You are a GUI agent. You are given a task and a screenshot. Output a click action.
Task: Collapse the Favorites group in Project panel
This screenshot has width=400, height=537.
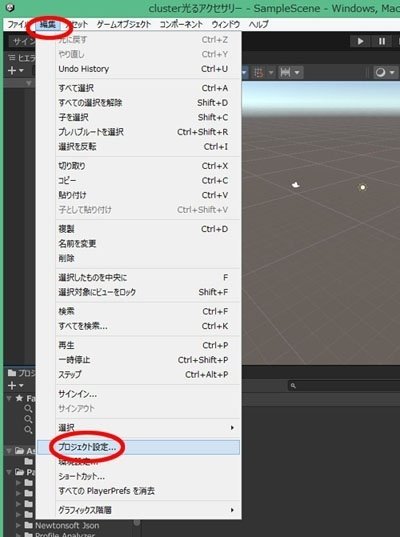(x=9, y=398)
